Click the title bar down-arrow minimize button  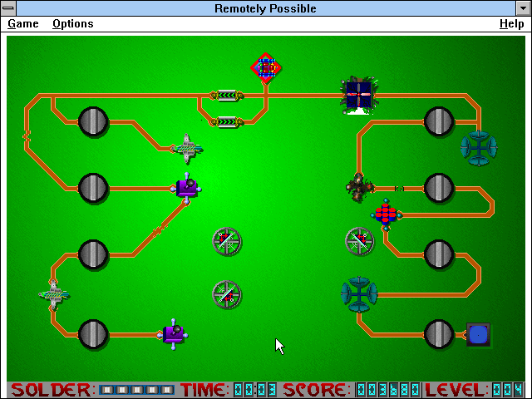(523, 8)
